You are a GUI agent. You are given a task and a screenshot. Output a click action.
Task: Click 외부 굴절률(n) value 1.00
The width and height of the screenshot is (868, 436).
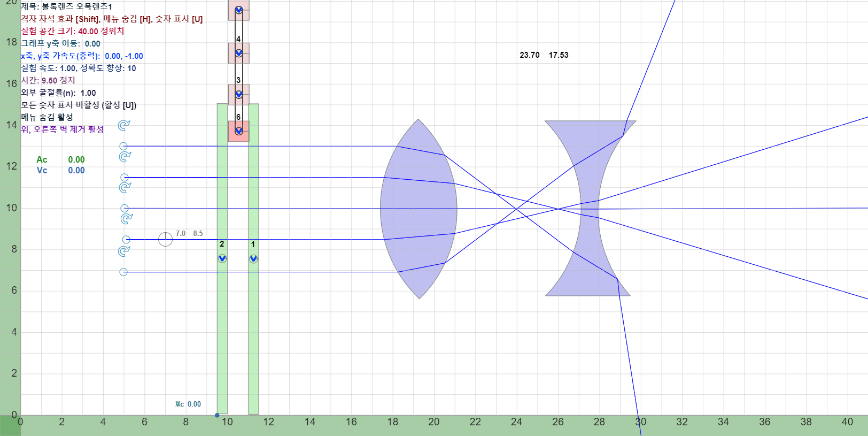pyautogui.click(x=88, y=93)
